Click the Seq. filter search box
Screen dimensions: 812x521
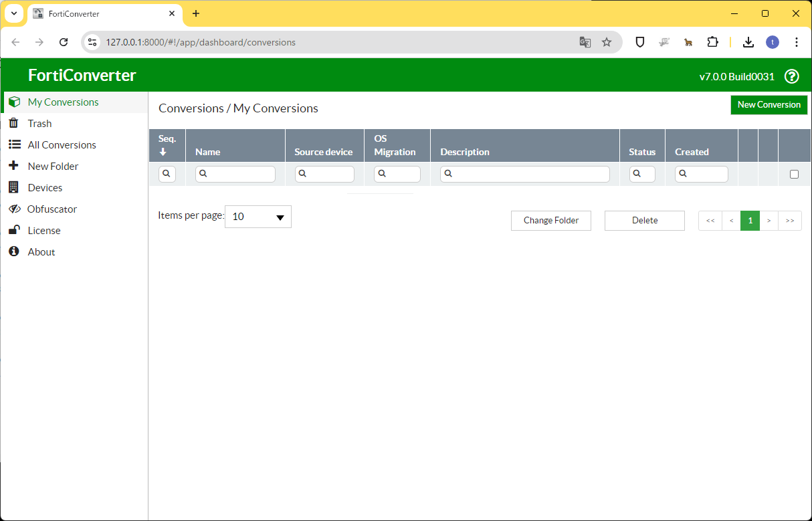click(x=167, y=174)
